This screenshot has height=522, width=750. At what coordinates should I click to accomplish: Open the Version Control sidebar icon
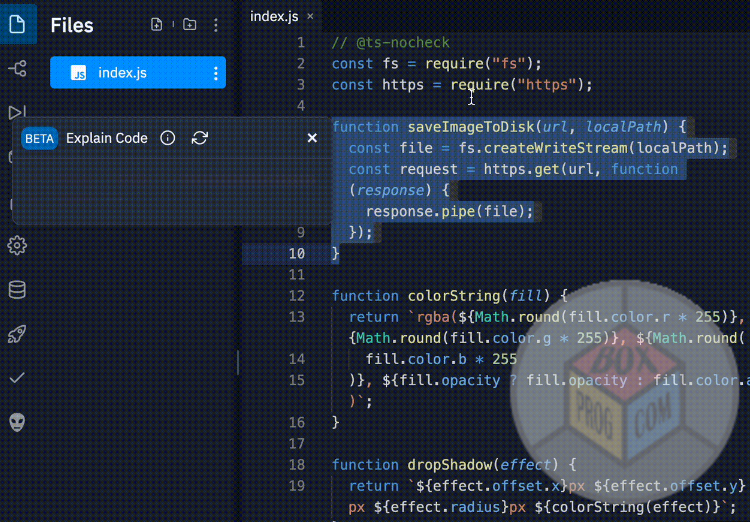point(17,68)
